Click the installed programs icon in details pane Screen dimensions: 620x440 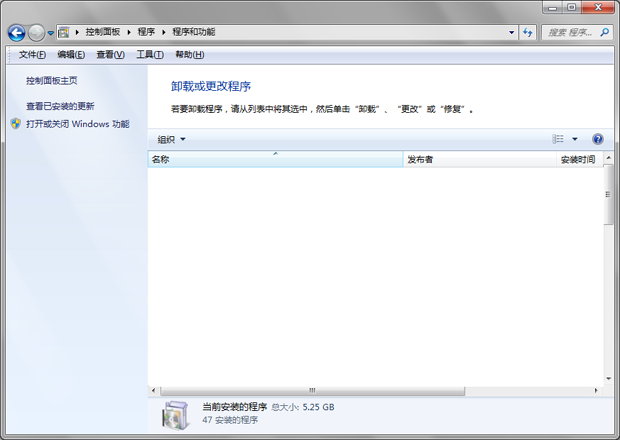174,413
